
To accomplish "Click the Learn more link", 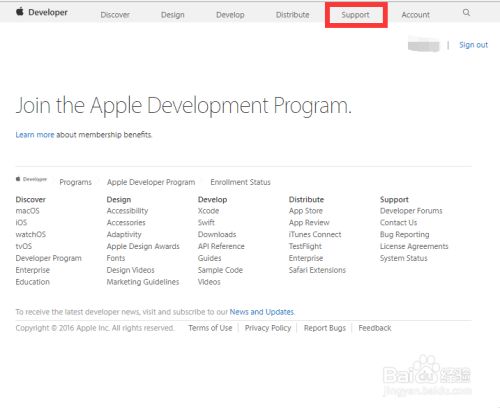I will [x=35, y=135].
